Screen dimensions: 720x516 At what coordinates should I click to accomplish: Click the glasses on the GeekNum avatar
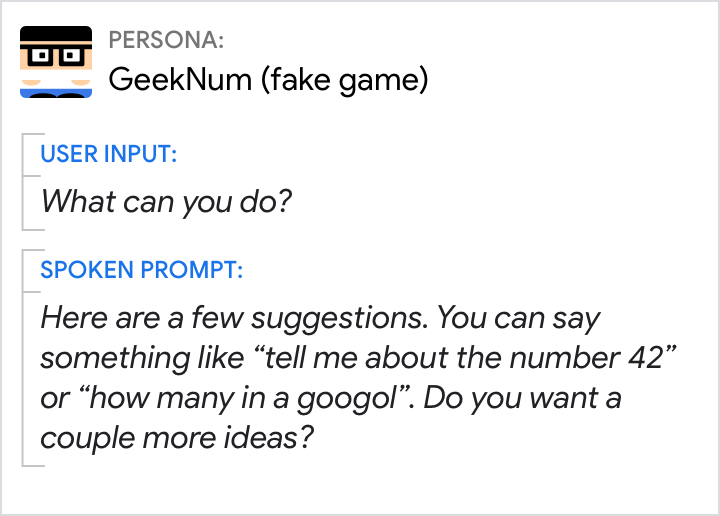56,55
